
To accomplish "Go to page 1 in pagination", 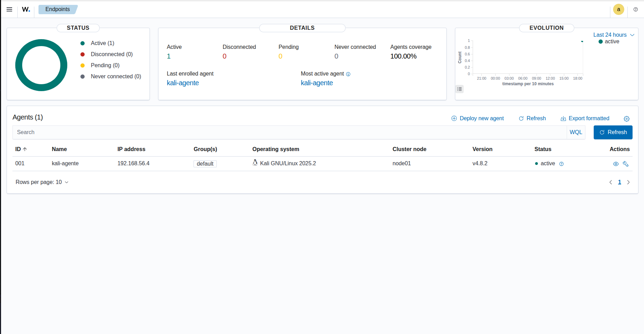I will click(619, 182).
